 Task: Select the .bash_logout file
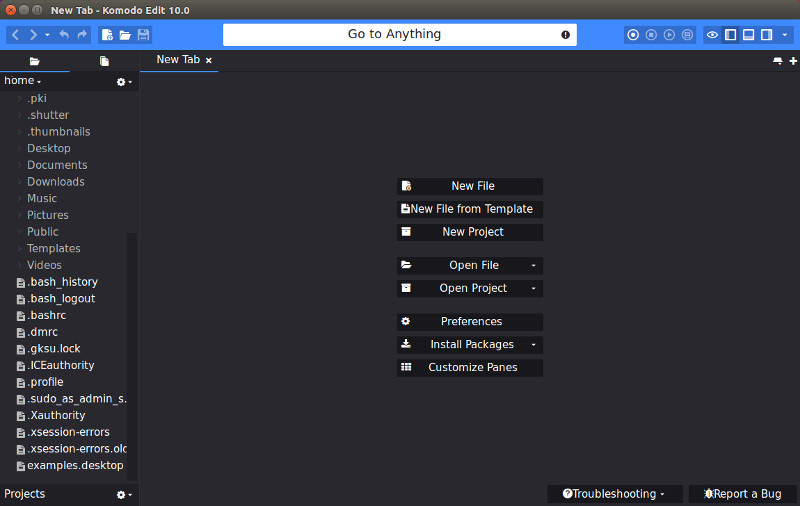point(61,299)
